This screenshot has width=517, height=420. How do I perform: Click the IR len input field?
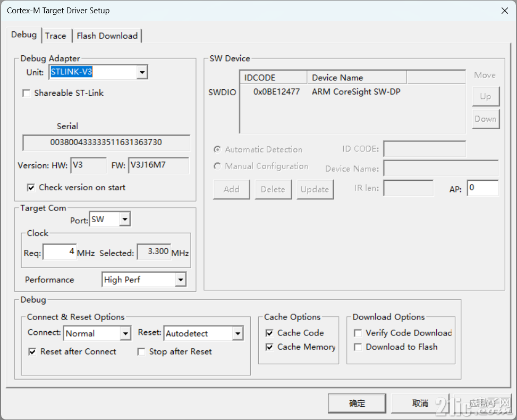(x=408, y=188)
